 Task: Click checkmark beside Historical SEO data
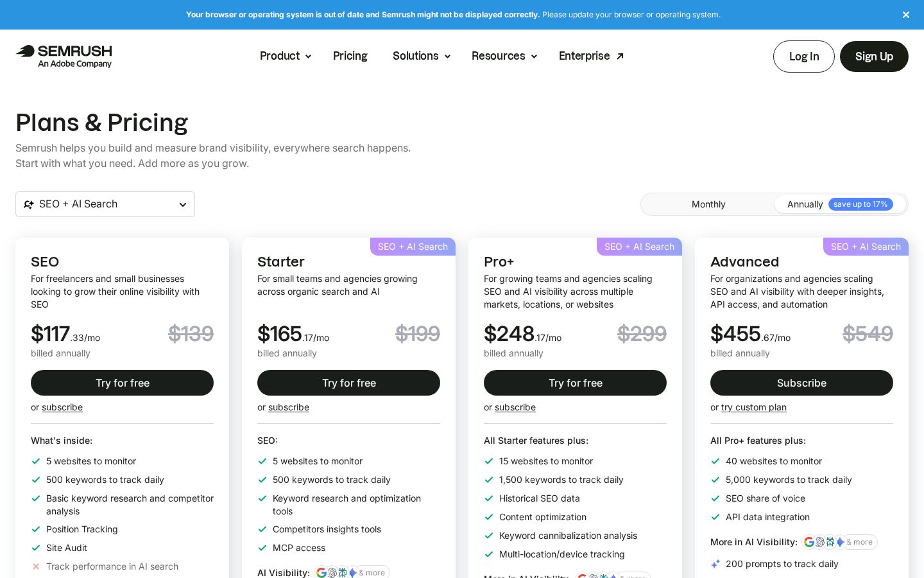click(x=489, y=498)
